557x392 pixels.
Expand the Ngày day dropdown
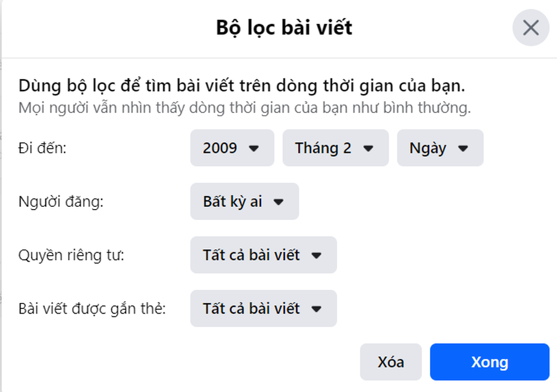pyautogui.click(x=440, y=148)
